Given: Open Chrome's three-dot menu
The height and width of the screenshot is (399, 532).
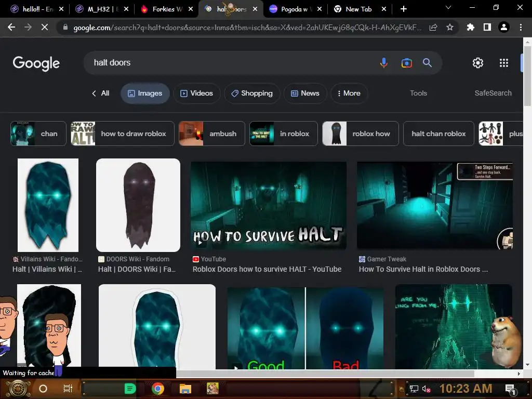Looking at the screenshot, I should (x=521, y=27).
